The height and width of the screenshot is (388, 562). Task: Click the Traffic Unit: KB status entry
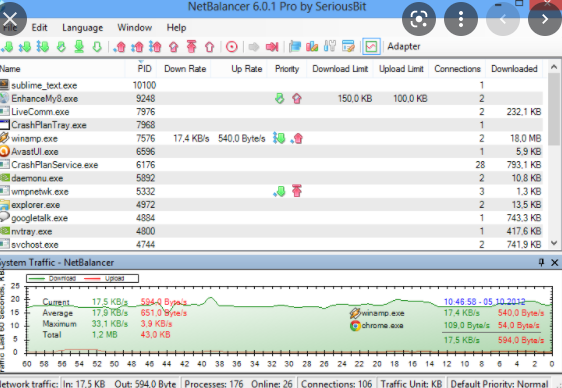click(x=411, y=383)
